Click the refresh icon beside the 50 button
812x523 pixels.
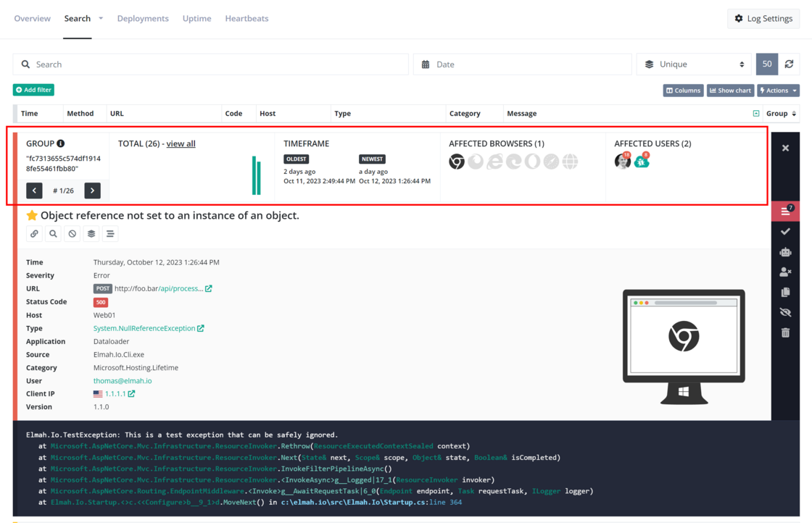click(x=790, y=64)
